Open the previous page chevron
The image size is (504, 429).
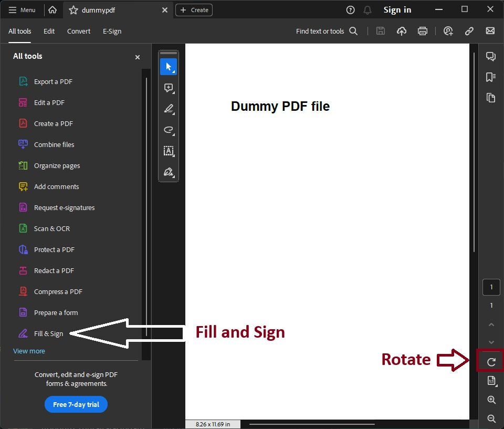pyautogui.click(x=491, y=324)
